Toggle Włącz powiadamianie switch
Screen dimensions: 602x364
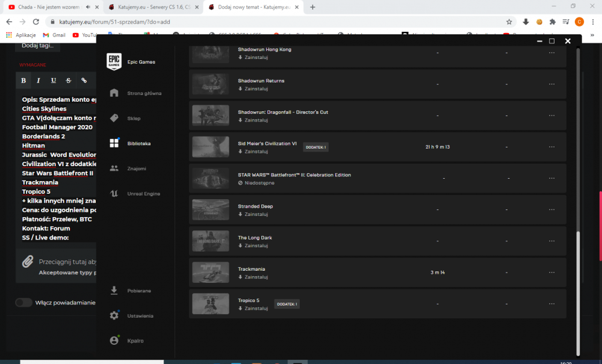tap(24, 302)
